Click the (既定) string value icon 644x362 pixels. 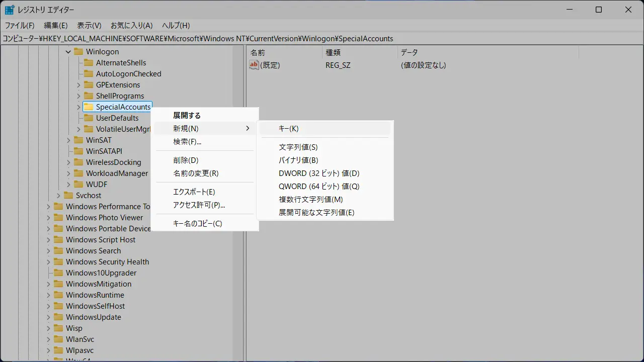254,65
